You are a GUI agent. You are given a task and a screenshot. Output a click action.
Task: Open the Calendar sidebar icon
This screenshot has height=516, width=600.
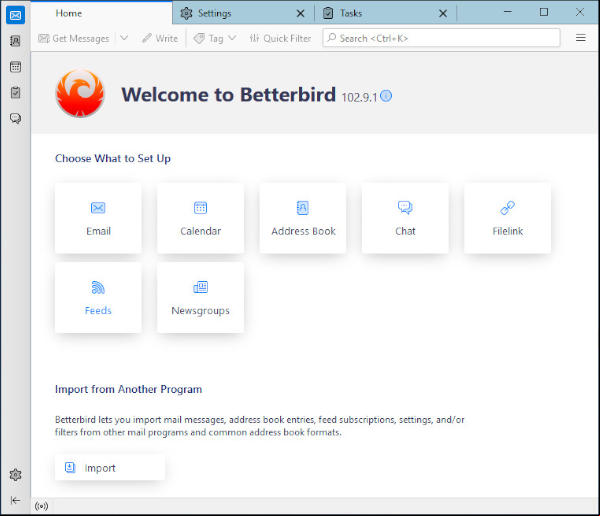pyautogui.click(x=15, y=67)
